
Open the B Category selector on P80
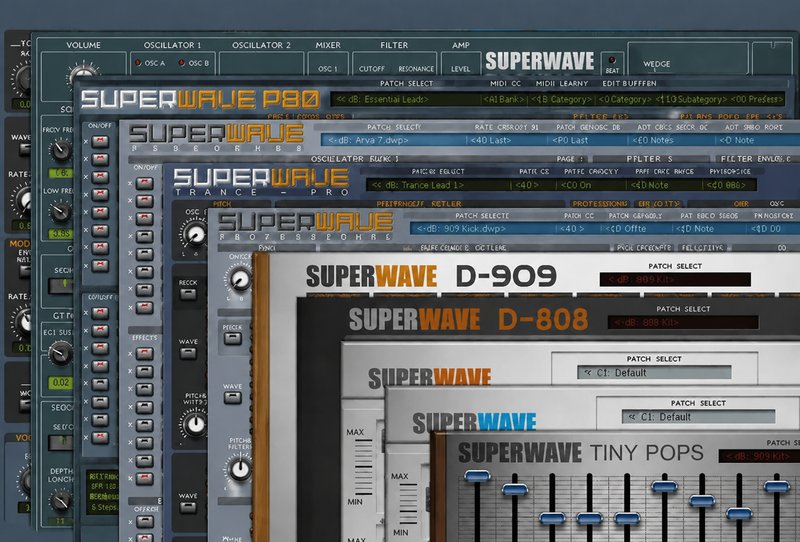click(x=561, y=99)
